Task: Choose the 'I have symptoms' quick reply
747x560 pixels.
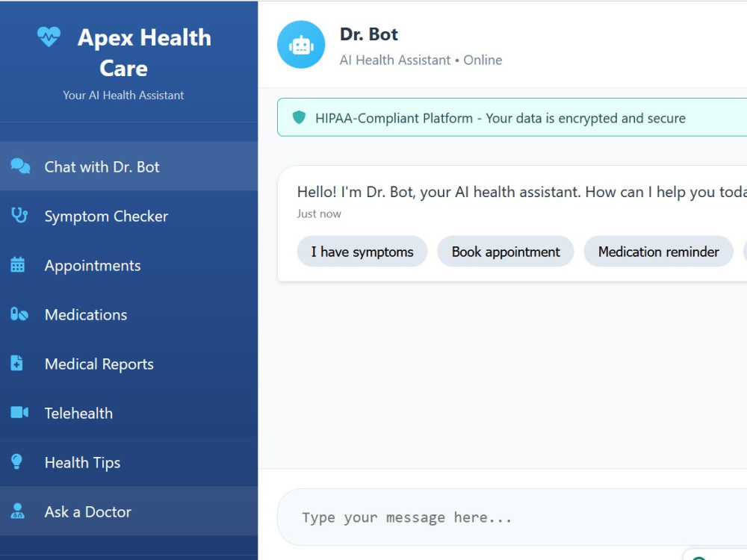Action: coord(362,252)
